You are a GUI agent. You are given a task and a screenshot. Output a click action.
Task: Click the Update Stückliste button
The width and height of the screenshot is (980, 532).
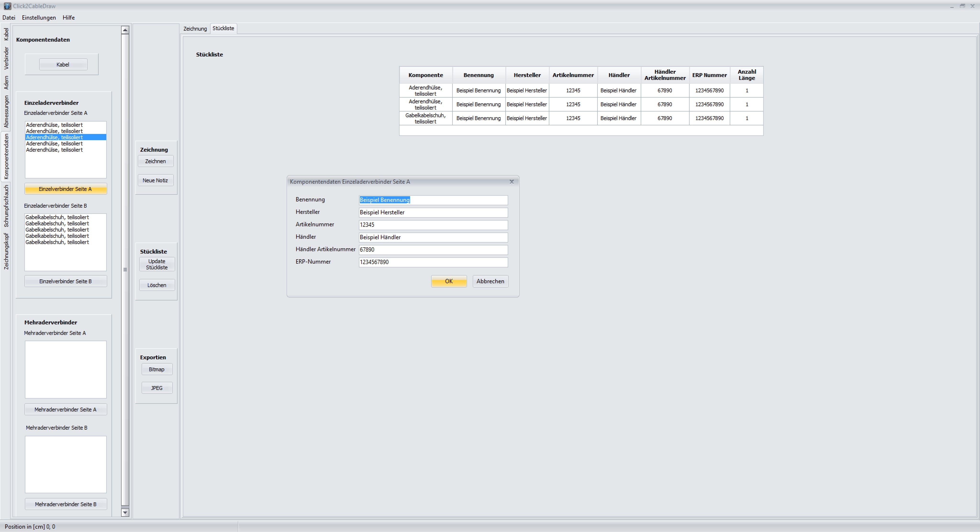(x=157, y=264)
